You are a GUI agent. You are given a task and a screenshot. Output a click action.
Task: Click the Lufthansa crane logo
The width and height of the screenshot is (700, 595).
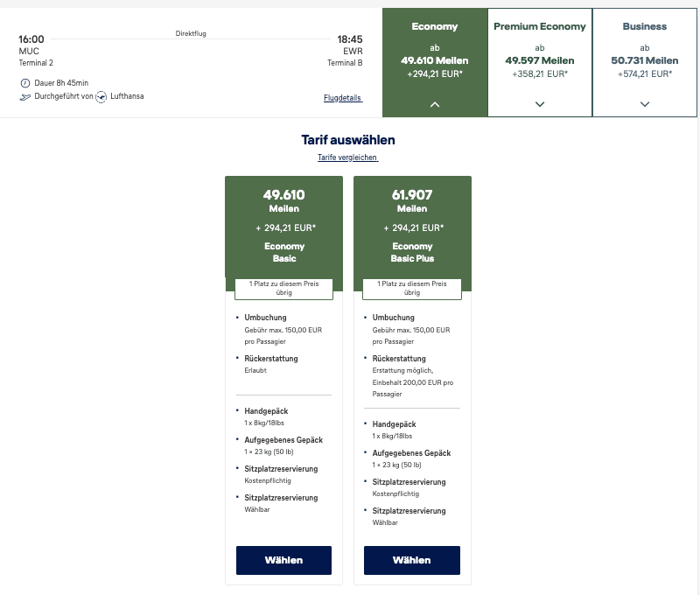point(101,96)
